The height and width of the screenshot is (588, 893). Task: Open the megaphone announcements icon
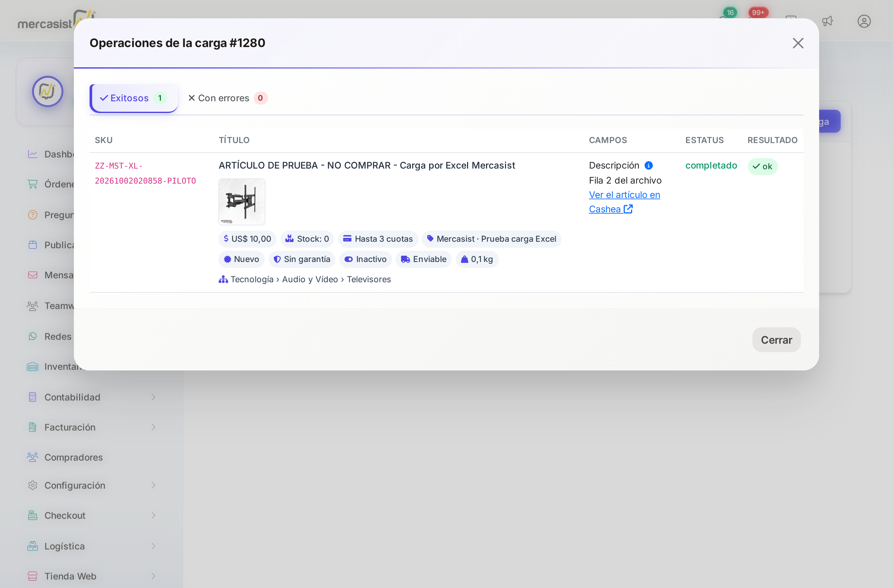pyautogui.click(x=827, y=21)
